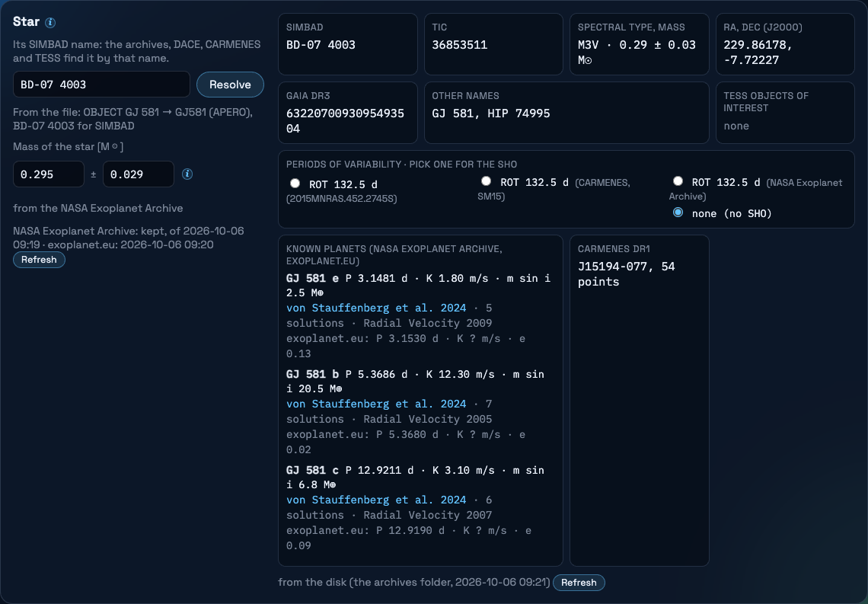Click the planet row GJ 581 c P 12.9211 d
868x604 pixels.
[415, 478]
